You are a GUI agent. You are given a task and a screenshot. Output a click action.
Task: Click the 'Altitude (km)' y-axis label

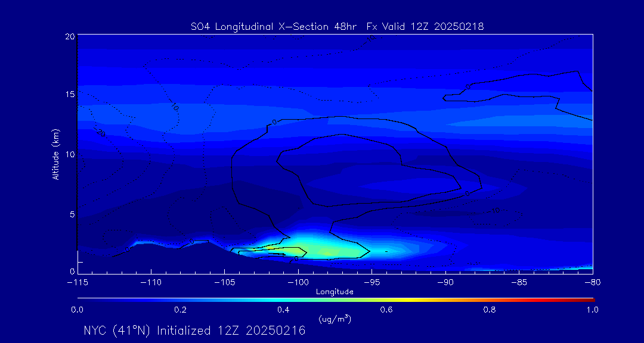tap(55, 154)
